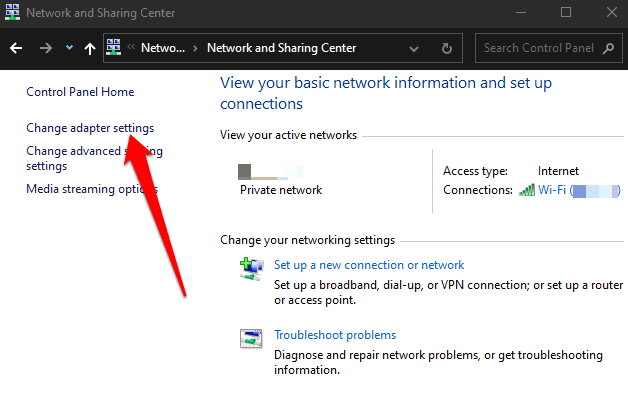Open the recent locations dropdown arrow
Image resolution: width=628 pixels, height=418 pixels.
(x=69, y=48)
